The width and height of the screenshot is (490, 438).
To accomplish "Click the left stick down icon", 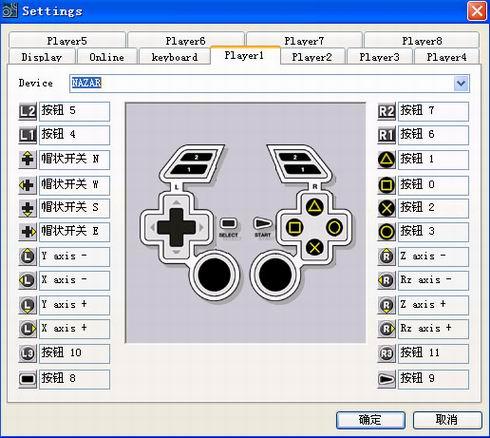I will pyautogui.click(x=27, y=305).
